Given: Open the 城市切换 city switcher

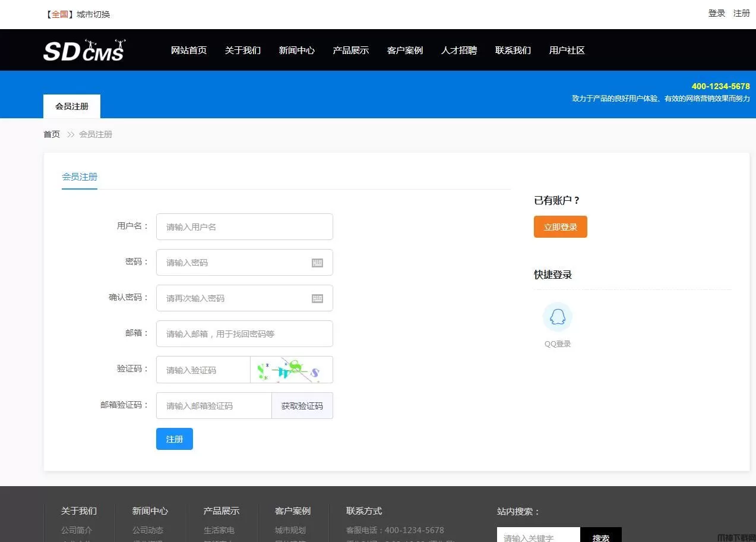Looking at the screenshot, I should [93, 14].
